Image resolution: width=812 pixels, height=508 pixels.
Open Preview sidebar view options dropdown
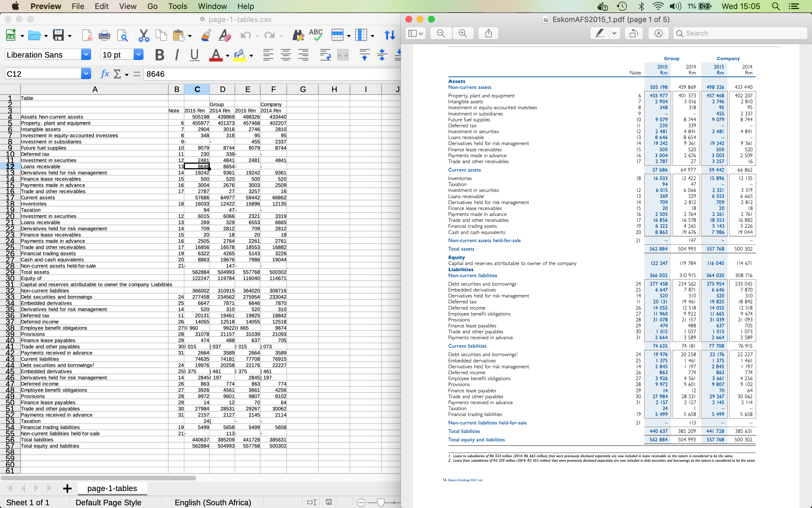click(x=416, y=33)
